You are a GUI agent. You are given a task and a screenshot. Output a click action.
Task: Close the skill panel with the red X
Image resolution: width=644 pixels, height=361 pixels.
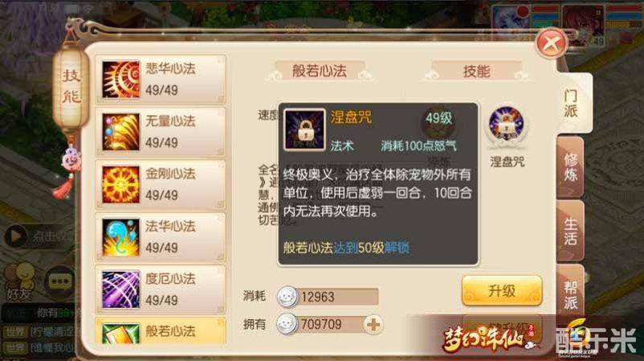(551, 43)
